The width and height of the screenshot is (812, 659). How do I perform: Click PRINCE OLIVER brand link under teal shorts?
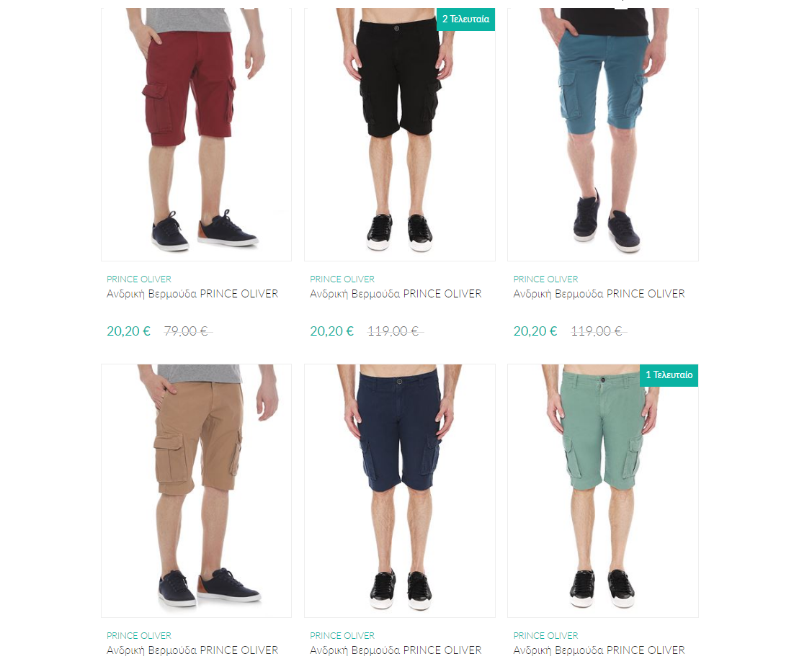click(545, 279)
